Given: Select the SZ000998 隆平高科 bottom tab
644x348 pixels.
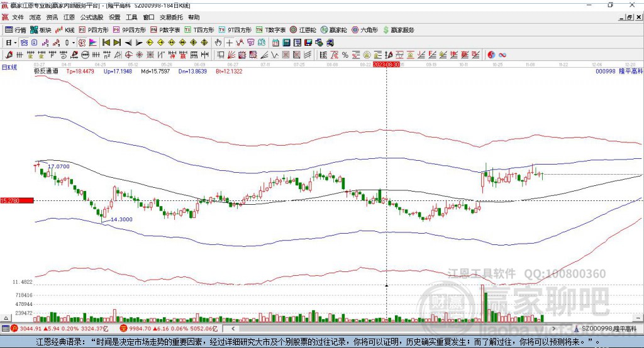Looking at the screenshot, I should coord(606,329).
